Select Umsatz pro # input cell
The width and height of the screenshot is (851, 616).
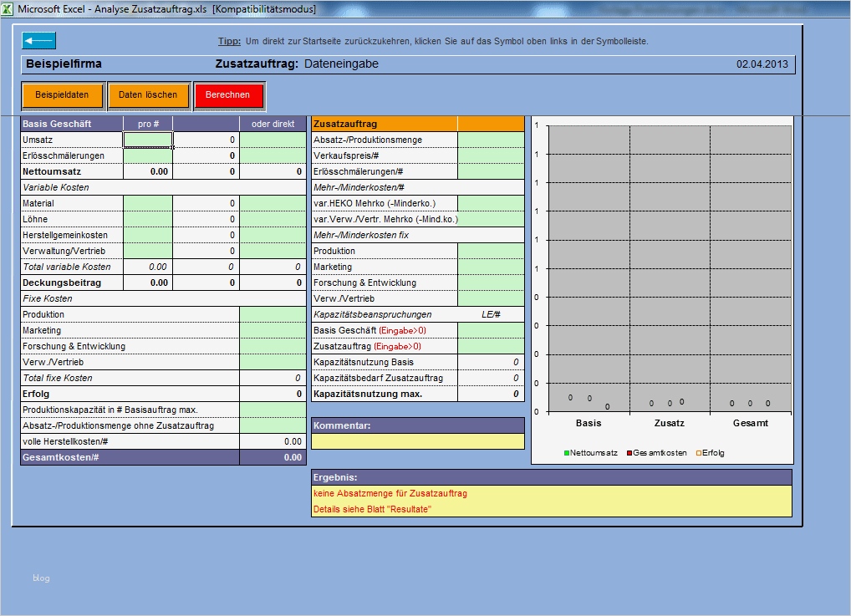[148, 140]
